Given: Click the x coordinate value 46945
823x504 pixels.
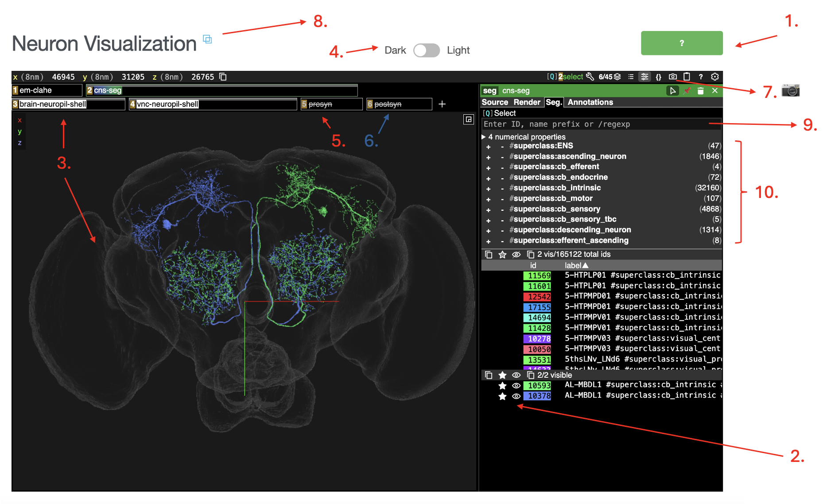Looking at the screenshot, I should point(63,77).
